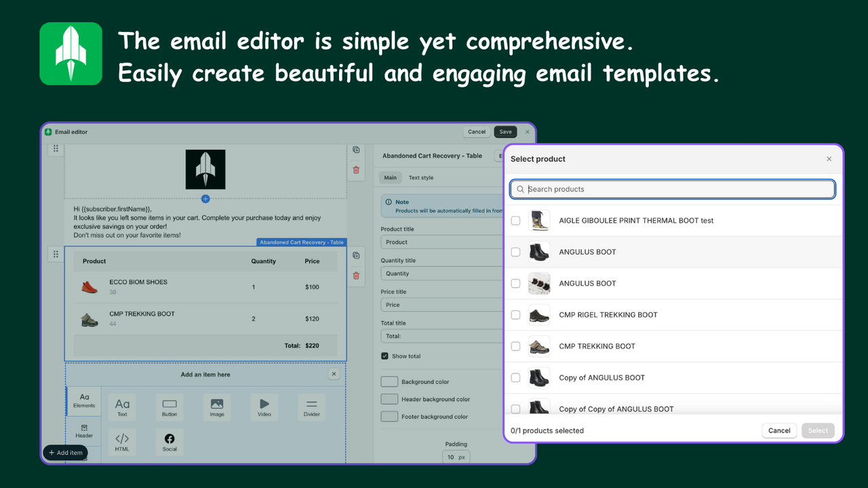The image size is (868, 488).
Task: Click Cancel in the Select product dialog
Action: coord(779,430)
